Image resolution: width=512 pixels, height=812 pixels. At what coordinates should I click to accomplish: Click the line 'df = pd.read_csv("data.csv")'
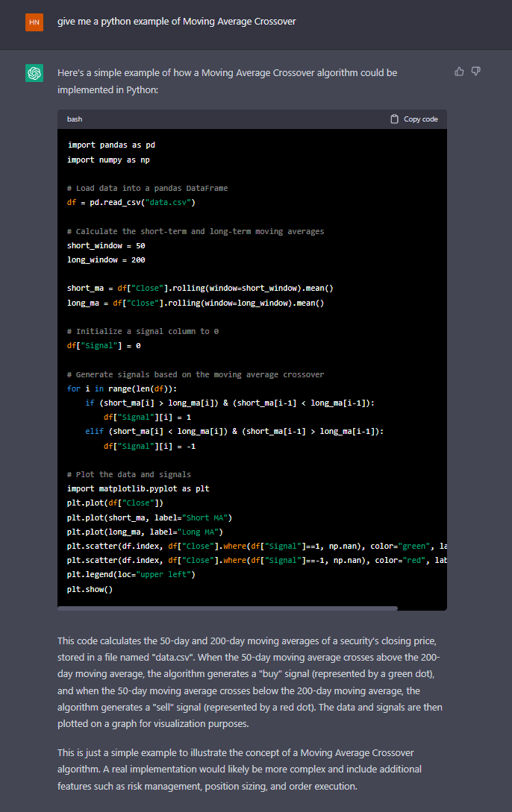coord(131,203)
